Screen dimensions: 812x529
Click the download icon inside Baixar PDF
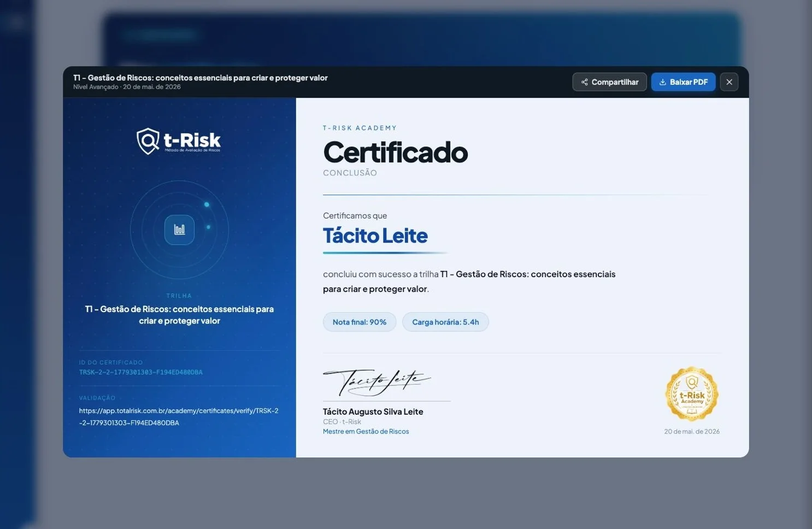point(663,82)
